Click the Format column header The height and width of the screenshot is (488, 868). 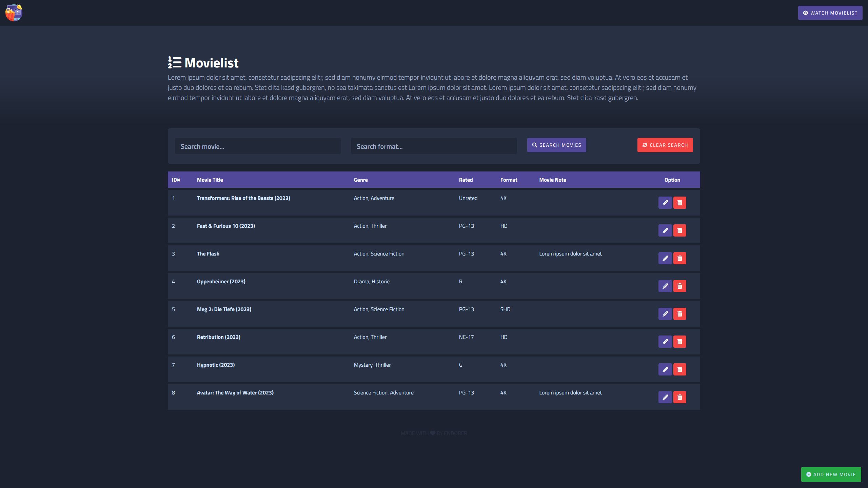(509, 180)
